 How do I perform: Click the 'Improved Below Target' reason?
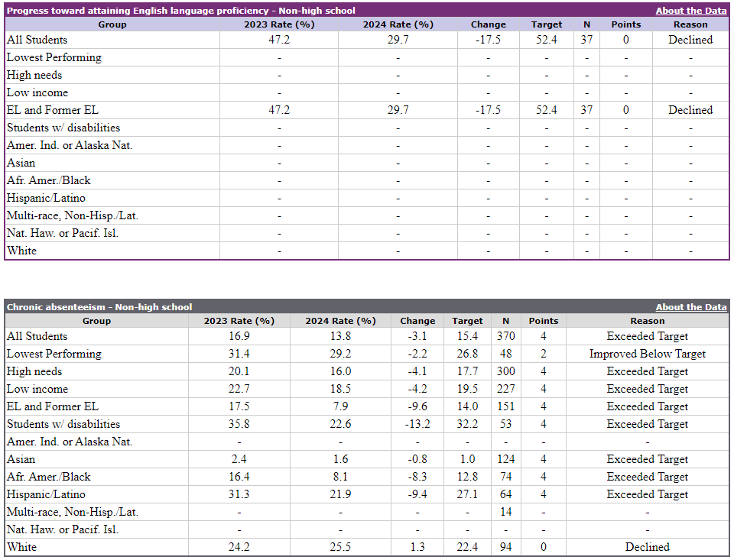click(x=648, y=354)
